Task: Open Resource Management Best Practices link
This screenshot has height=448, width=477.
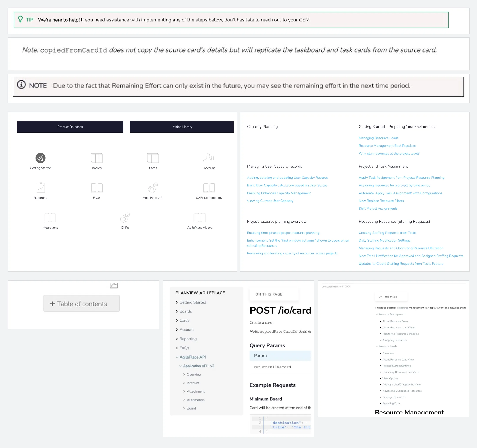Action: coord(387,146)
